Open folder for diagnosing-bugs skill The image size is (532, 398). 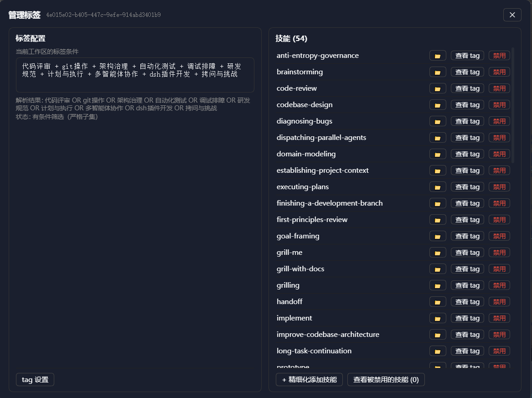pos(438,121)
